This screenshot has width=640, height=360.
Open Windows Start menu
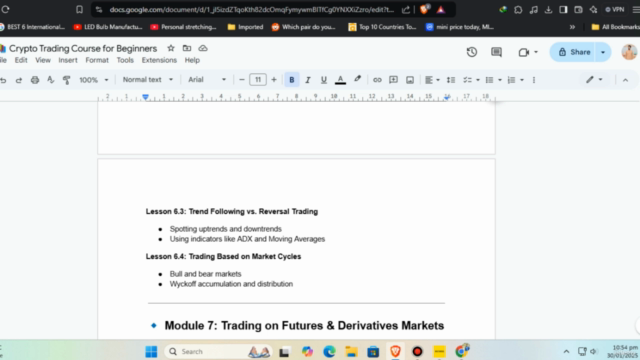[x=151, y=351]
